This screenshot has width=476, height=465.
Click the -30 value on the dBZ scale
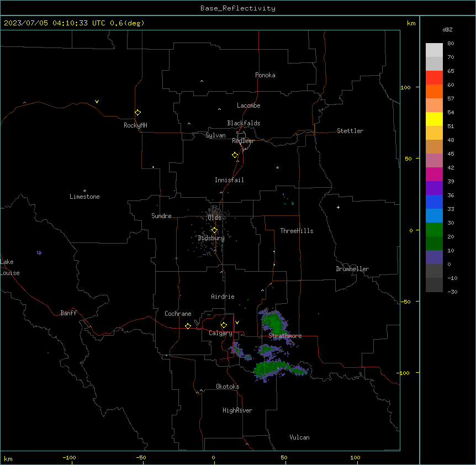pyautogui.click(x=452, y=292)
